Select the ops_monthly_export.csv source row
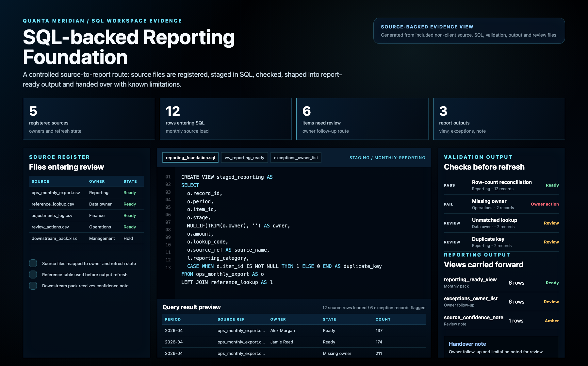 (87, 193)
